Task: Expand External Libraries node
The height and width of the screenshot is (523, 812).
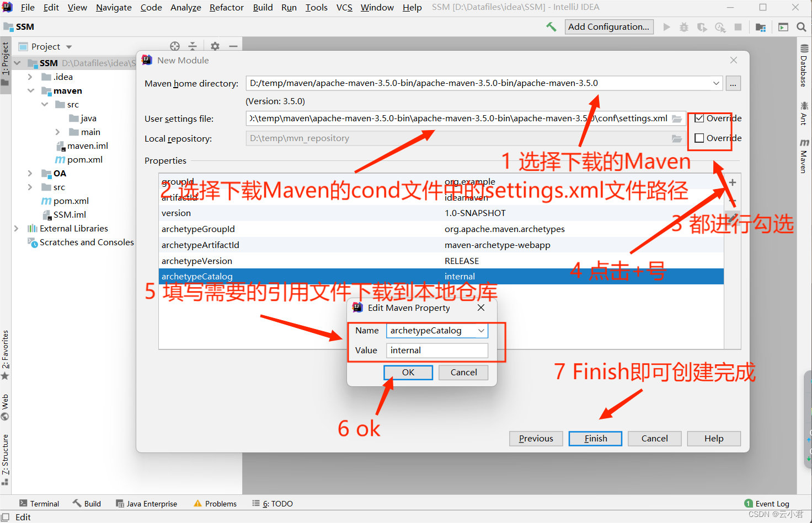Action: (17, 228)
